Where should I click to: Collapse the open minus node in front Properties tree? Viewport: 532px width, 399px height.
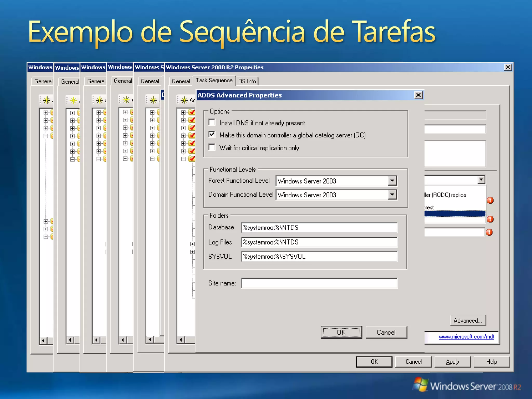[x=183, y=159]
